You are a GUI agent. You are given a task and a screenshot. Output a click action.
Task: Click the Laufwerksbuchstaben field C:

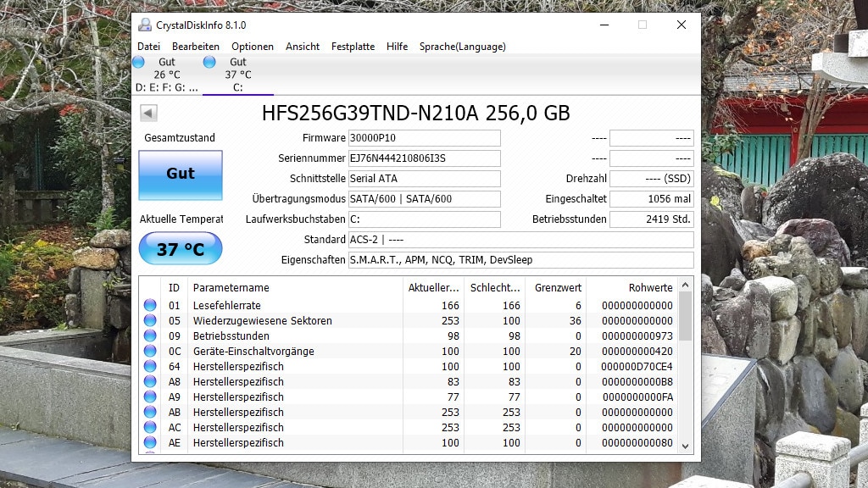(424, 219)
